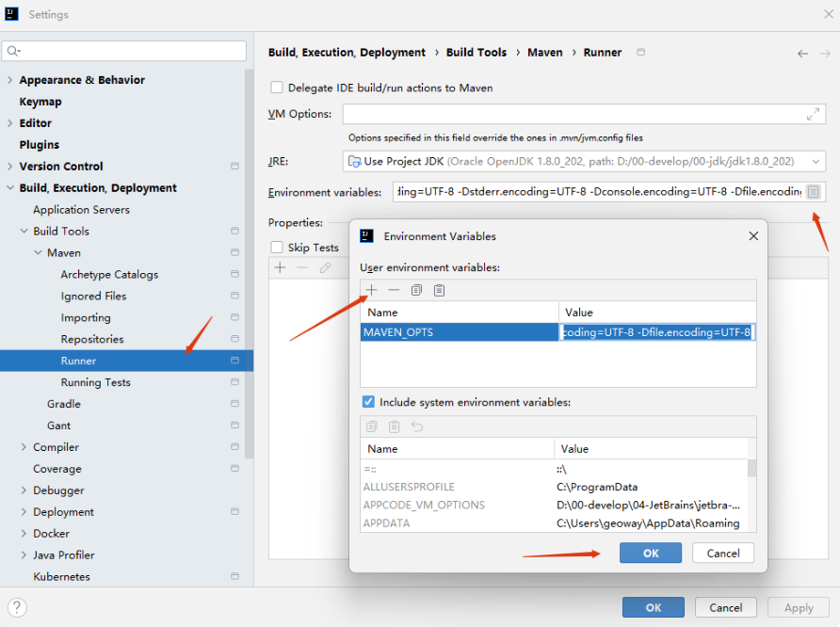
Task: Collapse Build, Execution, Deployment node
Action: pyautogui.click(x=9, y=188)
